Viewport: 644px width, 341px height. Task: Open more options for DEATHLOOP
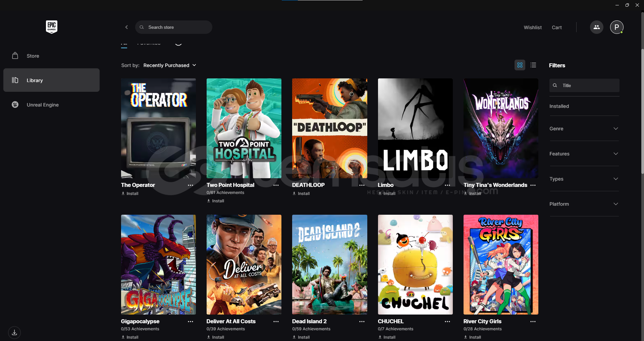(362, 185)
